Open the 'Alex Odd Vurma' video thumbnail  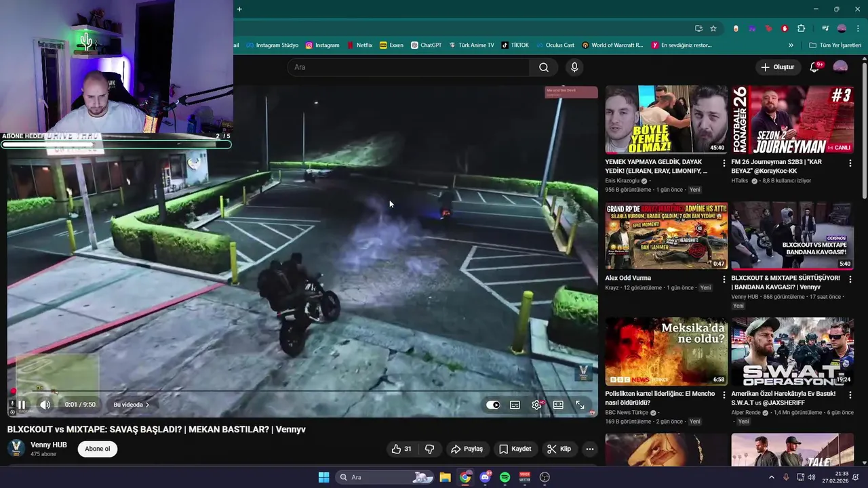[x=666, y=235]
